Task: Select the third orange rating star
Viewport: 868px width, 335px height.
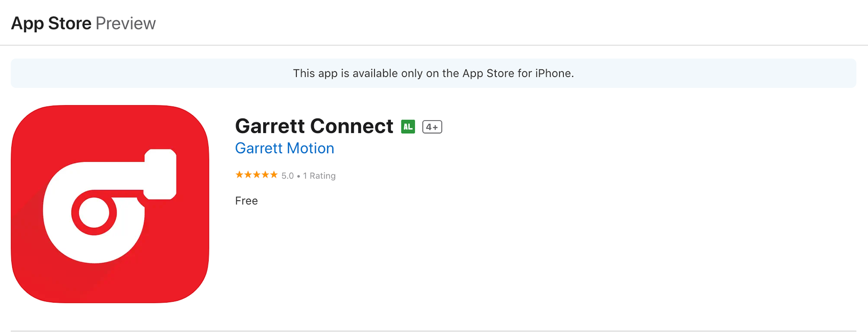Action: 257,175
